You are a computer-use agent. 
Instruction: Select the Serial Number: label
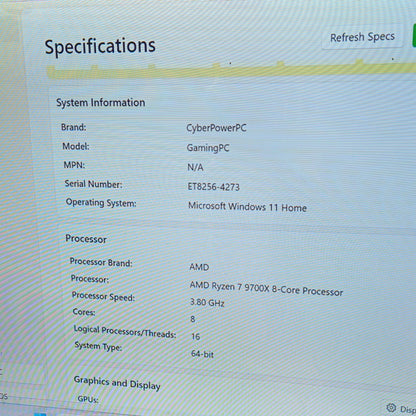93,184
